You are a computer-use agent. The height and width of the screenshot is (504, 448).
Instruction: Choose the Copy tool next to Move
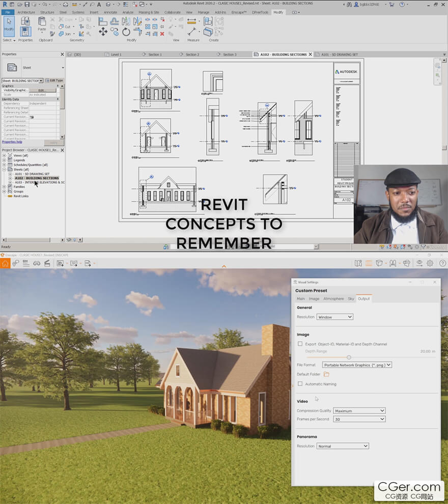pos(115,32)
